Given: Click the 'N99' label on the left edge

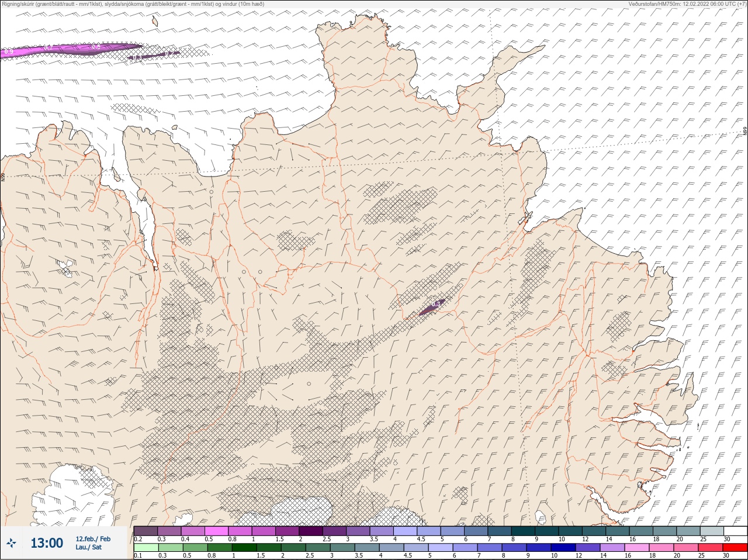Looking at the screenshot, I should [x=3, y=177].
